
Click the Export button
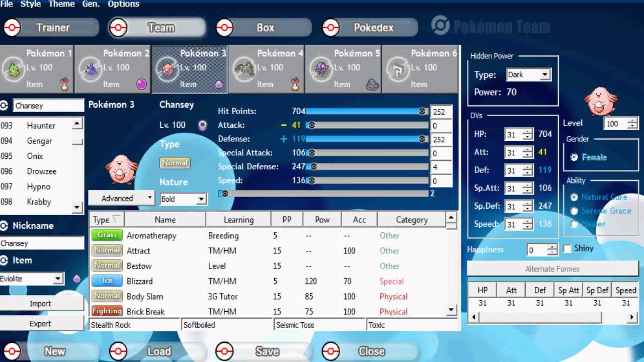click(x=42, y=324)
